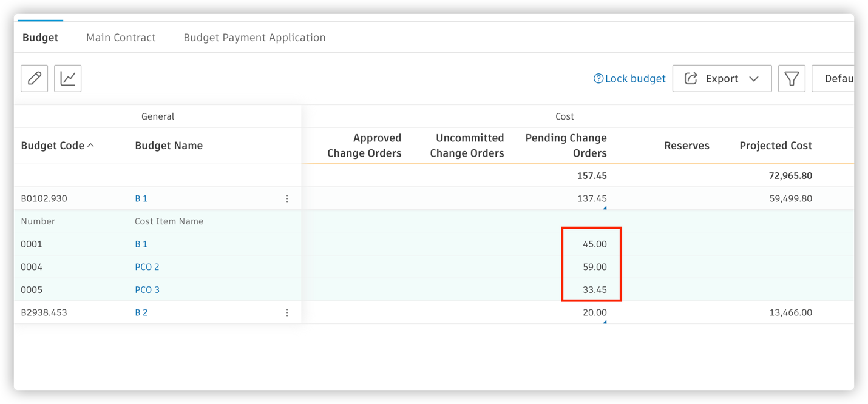
Task: Open the PCO 3 cost item link
Action: [x=147, y=290]
